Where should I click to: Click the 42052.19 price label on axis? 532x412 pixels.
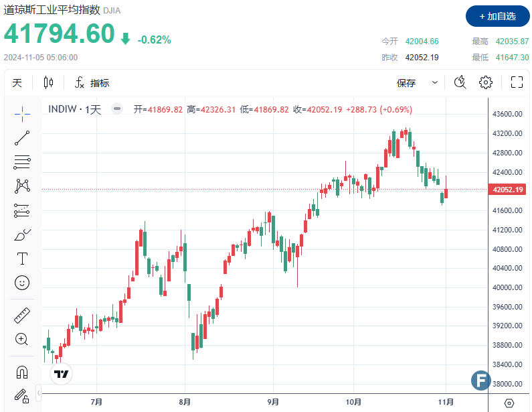(507, 189)
